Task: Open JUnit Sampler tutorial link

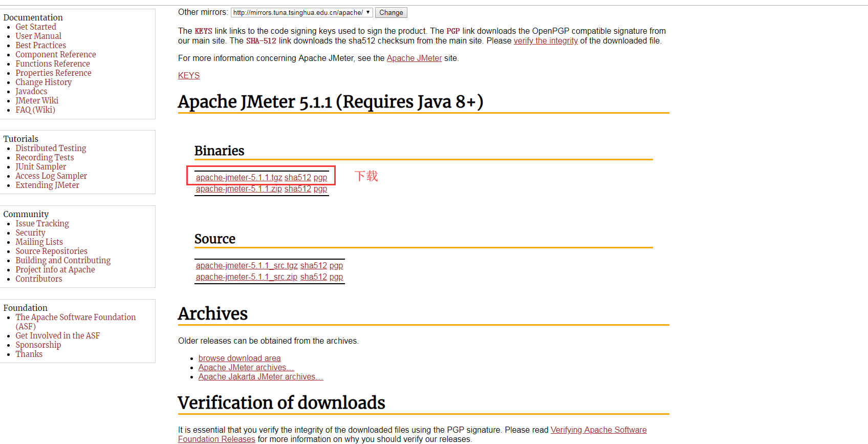Action: [x=41, y=166]
